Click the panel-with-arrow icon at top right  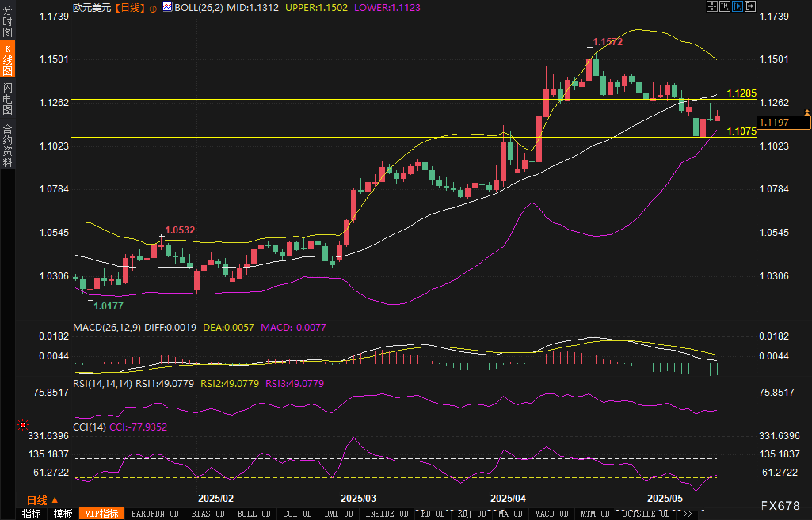pos(750,6)
